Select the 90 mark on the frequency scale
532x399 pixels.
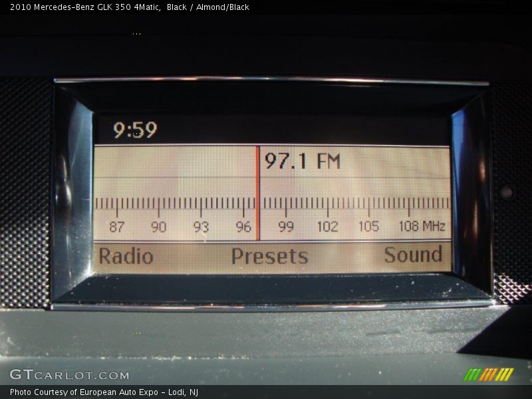click(x=158, y=227)
